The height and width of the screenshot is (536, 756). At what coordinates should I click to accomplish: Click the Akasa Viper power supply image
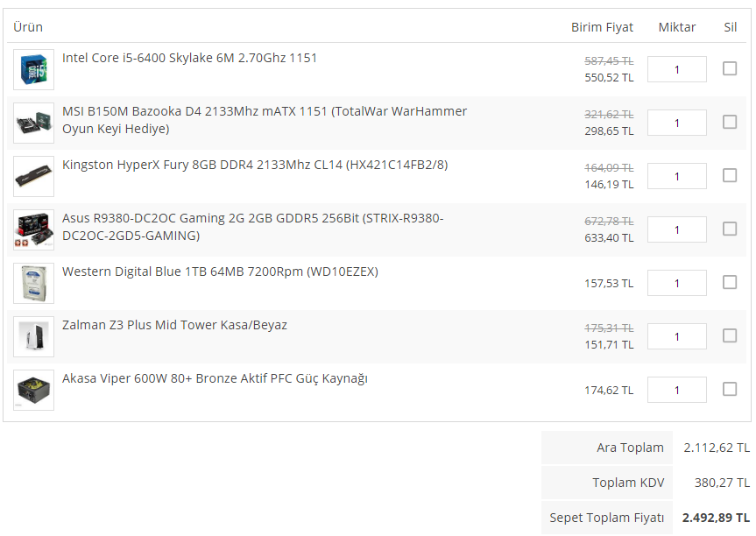click(x=33, y=391)
